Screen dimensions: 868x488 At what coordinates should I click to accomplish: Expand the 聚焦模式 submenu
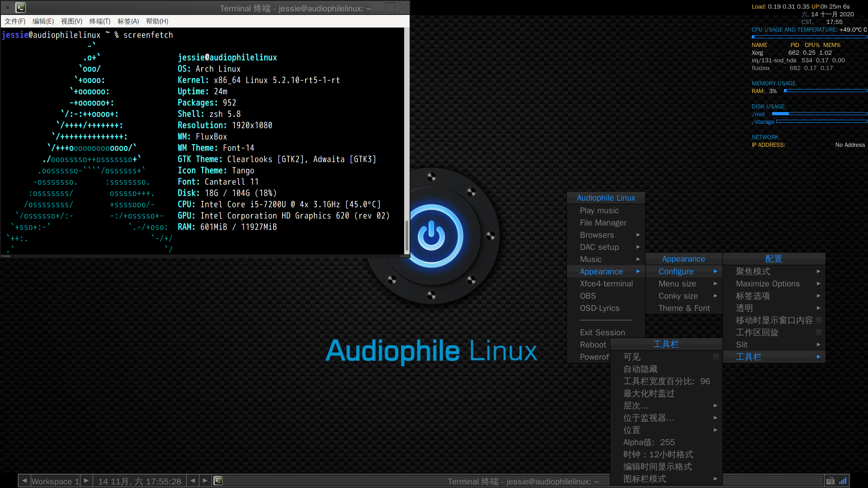tap(774, 272)
